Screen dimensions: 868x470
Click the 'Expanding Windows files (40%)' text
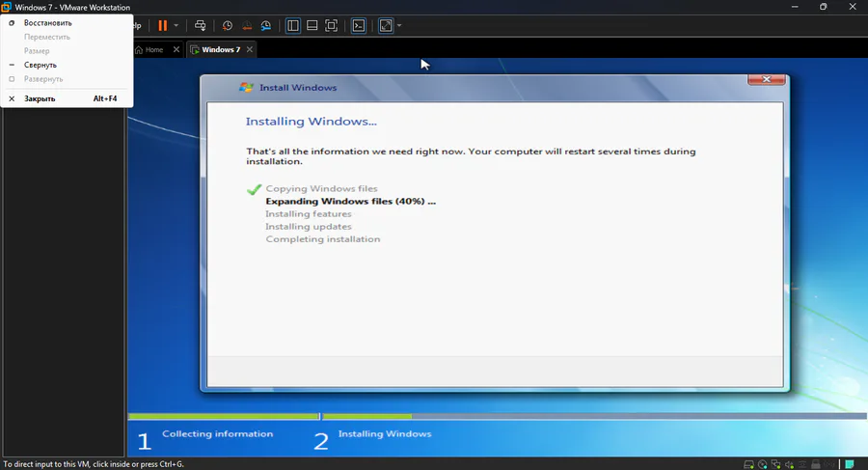[350, 201]
